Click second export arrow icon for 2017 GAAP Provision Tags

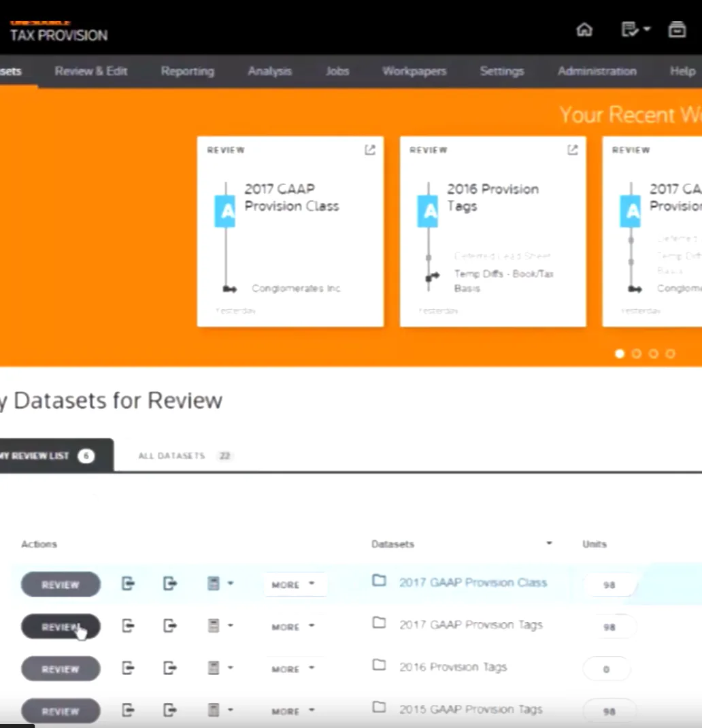click(170, 625)
